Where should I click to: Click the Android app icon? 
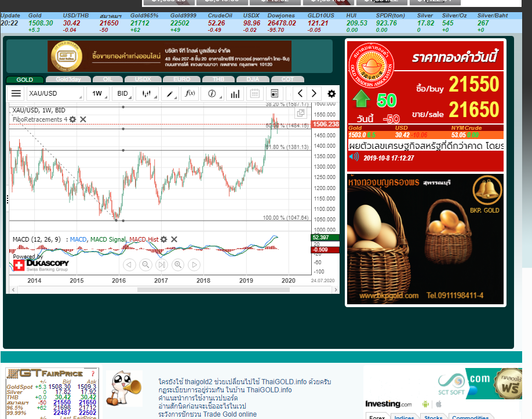[x=425, y=404]
